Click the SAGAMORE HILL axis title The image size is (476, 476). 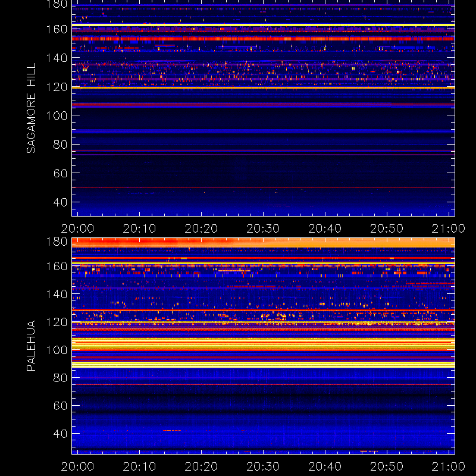coord(31,108)
